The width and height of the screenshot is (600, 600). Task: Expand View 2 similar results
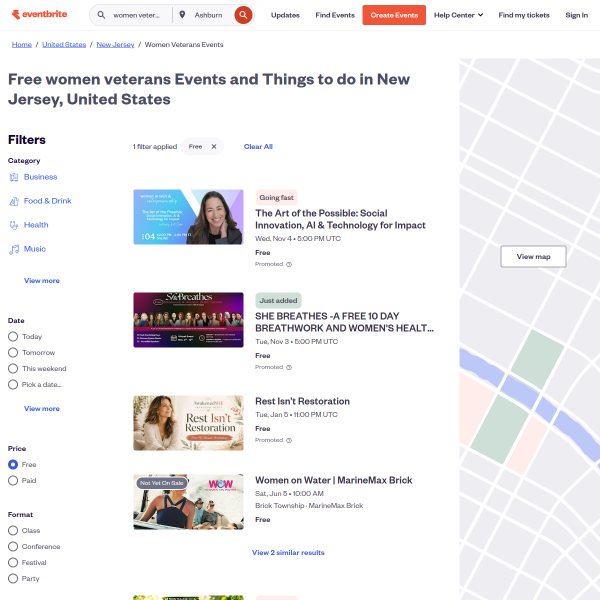(x=288, y=553)
